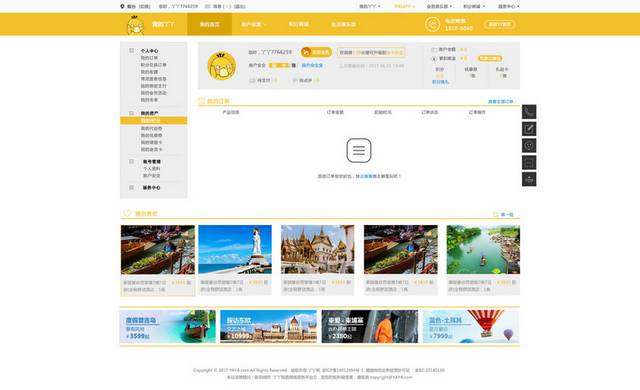Click the pending payment icon in profile panel
640x390 pixels.
252,80
